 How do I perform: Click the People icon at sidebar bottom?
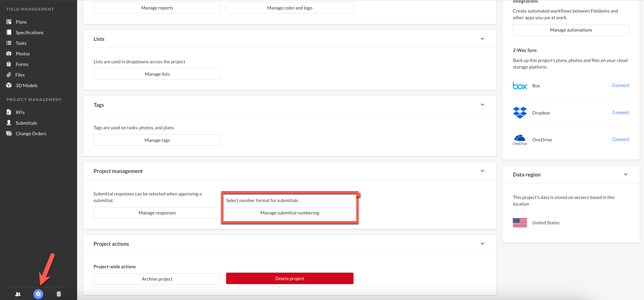tap(18, 294)
